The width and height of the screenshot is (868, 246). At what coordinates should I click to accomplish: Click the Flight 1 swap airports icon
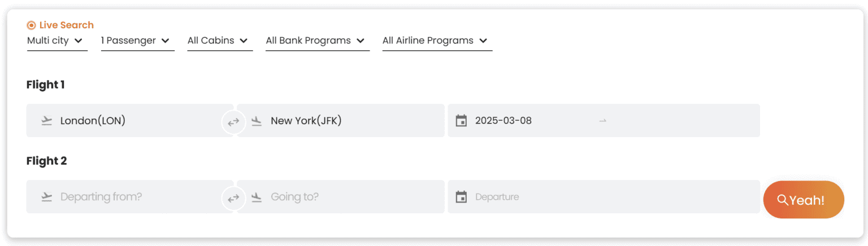[233, 121]
